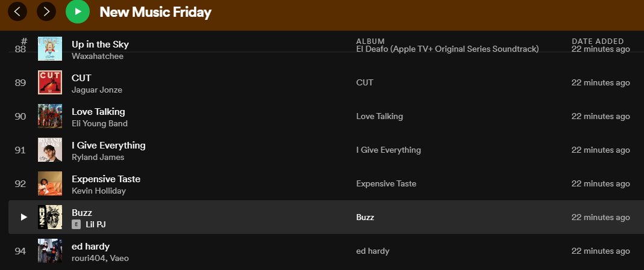This screenshot has width=644, height=270.
Task: Click the ed hardy cover art
Action: [x=50, y=251]
